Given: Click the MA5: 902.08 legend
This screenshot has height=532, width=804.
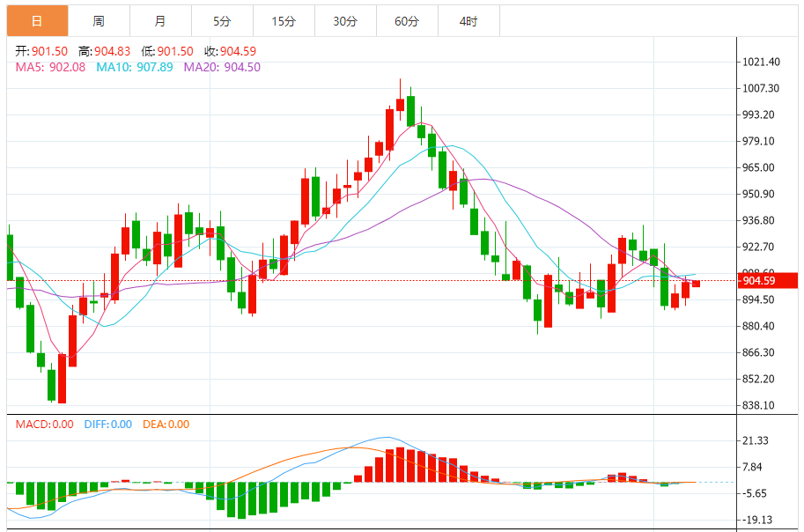Looking at the screenshot, I should (50, 67).
